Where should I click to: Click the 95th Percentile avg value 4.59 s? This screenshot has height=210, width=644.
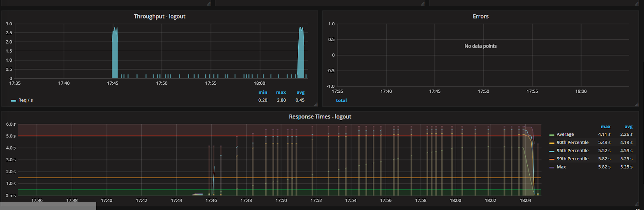pyautogui.click(x=626, y=151)
